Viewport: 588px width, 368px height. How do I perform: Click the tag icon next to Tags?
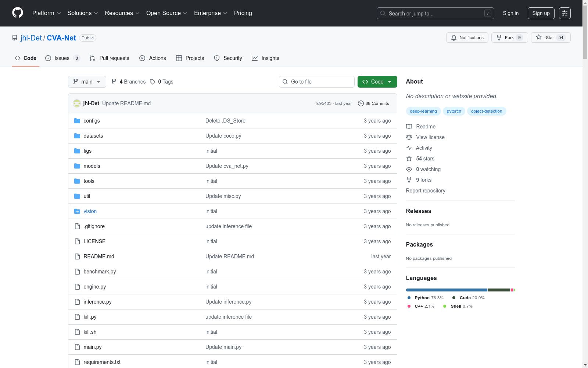[153, 82]
